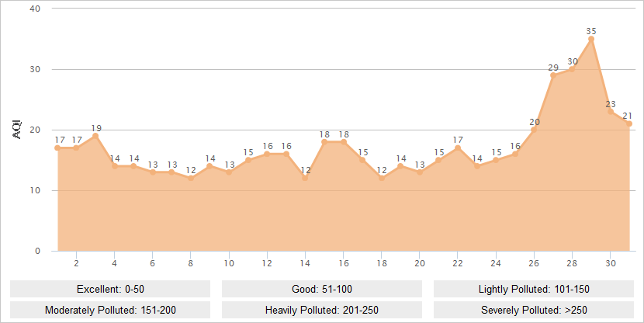Click the x-axis label 6
The image size is (644, 323).
pyautogui.click(x=152, y=263)
